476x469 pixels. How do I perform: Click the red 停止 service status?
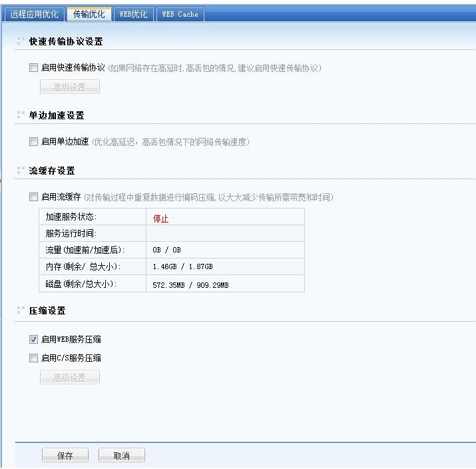tap(161, 218)
